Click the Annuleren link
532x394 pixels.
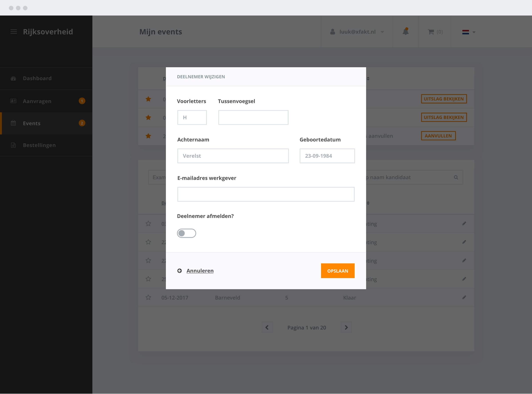tap(200, 271)
